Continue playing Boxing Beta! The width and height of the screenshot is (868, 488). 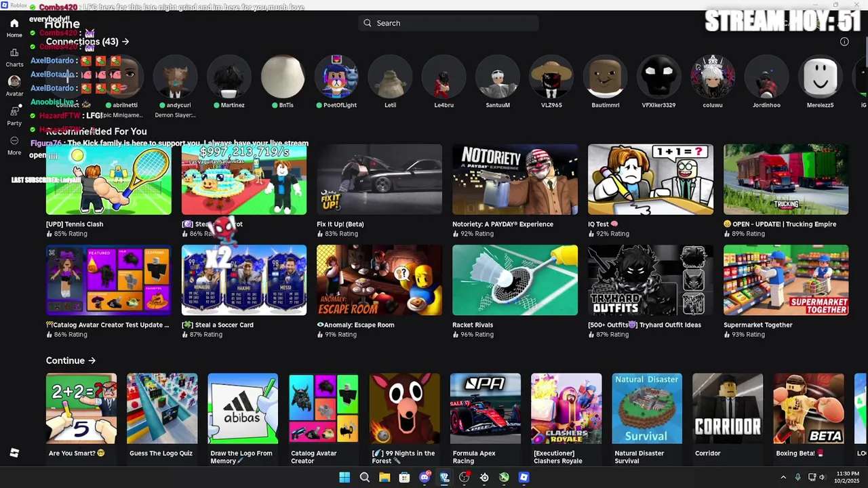tap(809, 408)
